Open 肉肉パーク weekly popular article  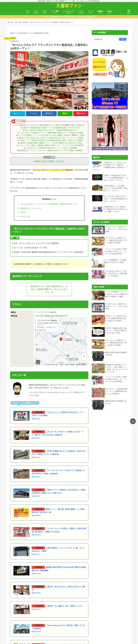click(x=110, y=320)
